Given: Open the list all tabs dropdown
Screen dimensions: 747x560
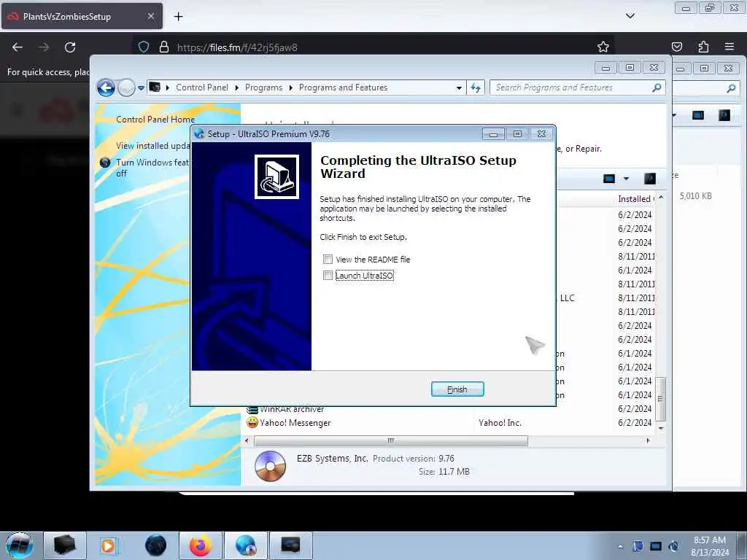Looking at the screenshot, I should [x=630, y=16].
